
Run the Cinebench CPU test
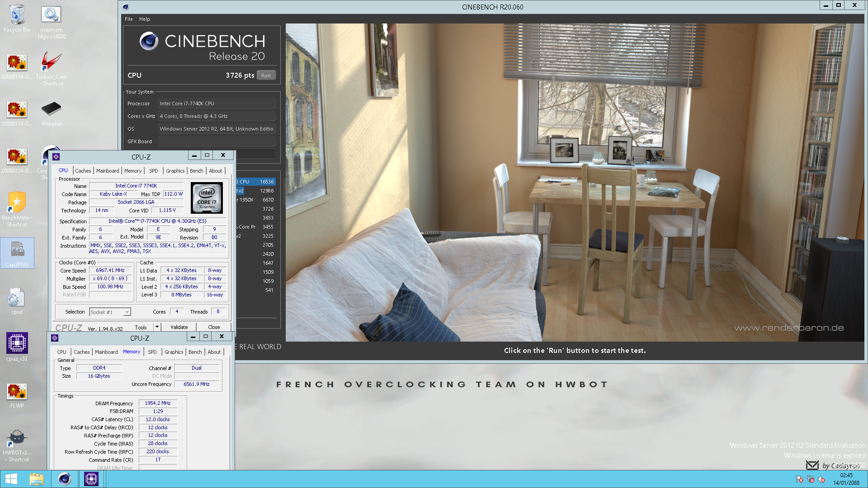266,75
